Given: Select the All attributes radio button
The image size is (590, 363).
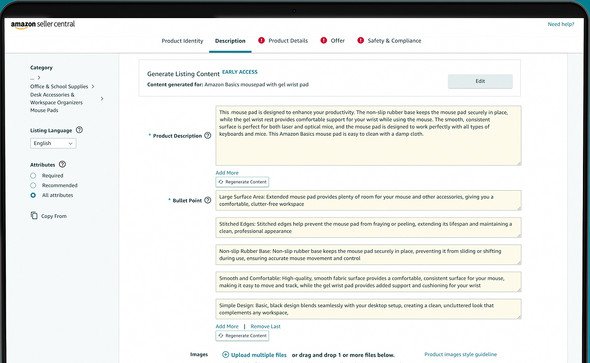Looking at the screenshot, I should [33, 195].
